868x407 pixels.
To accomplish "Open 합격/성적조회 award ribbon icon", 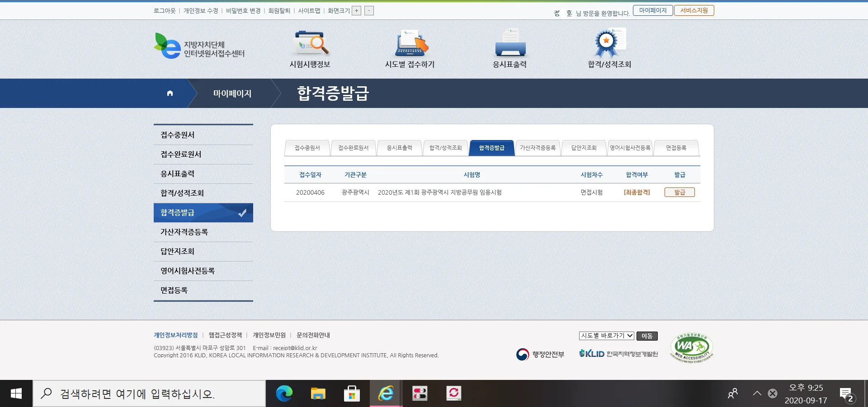I will pyautogui.click(x=609, y=44).
